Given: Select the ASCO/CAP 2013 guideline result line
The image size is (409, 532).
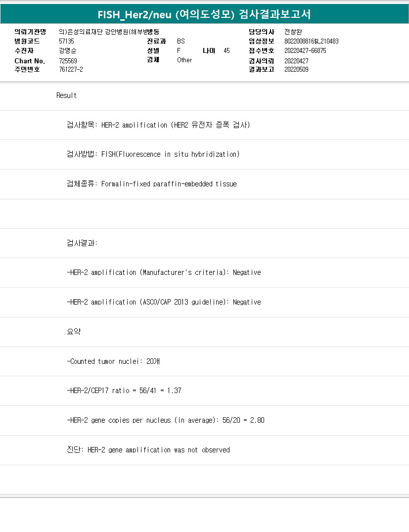Looking at the screenshot, I should pos(164,302).
